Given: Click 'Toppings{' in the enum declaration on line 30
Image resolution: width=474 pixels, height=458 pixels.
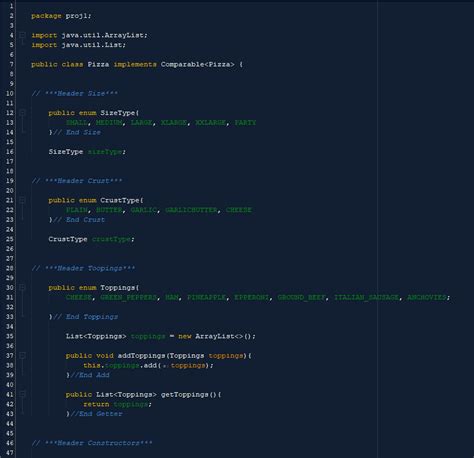Looking at the screenshot, I should [x=120, y=287].
